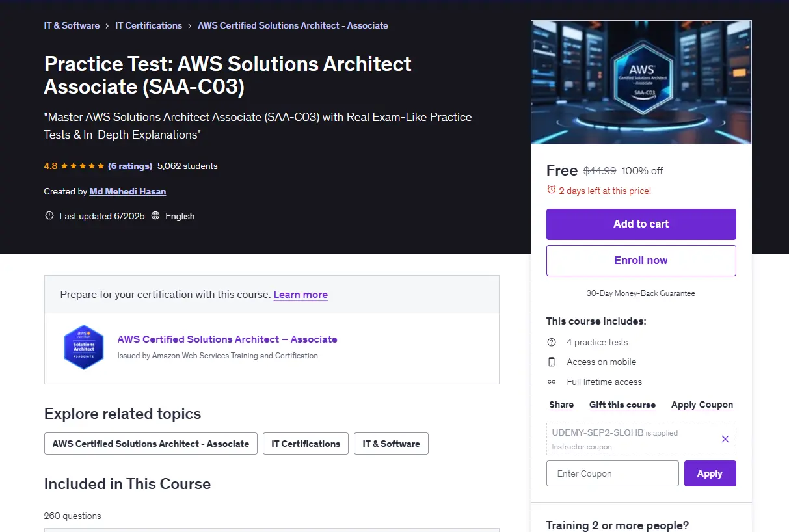Click the Share link
This screenshot has width=789, height=532.
[561, 405]
